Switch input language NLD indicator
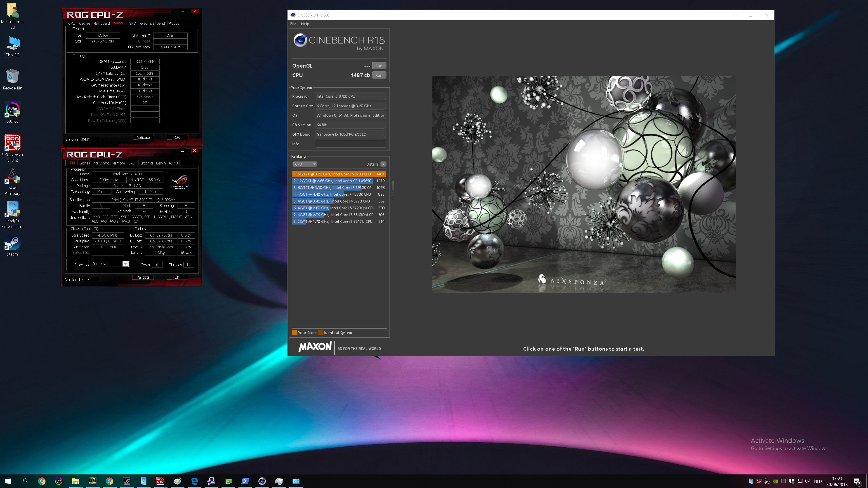868x488 pixels. (818, 481)
